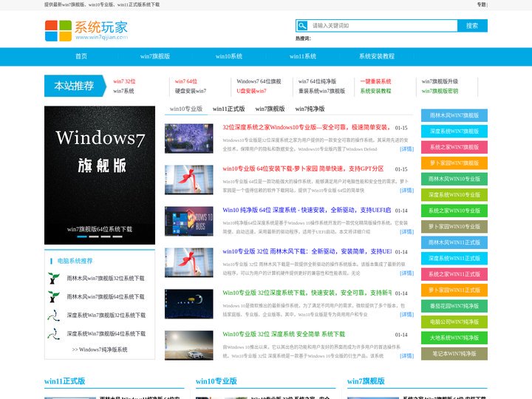Click the 深度系统WIN11正式版 button

(454, 259)
